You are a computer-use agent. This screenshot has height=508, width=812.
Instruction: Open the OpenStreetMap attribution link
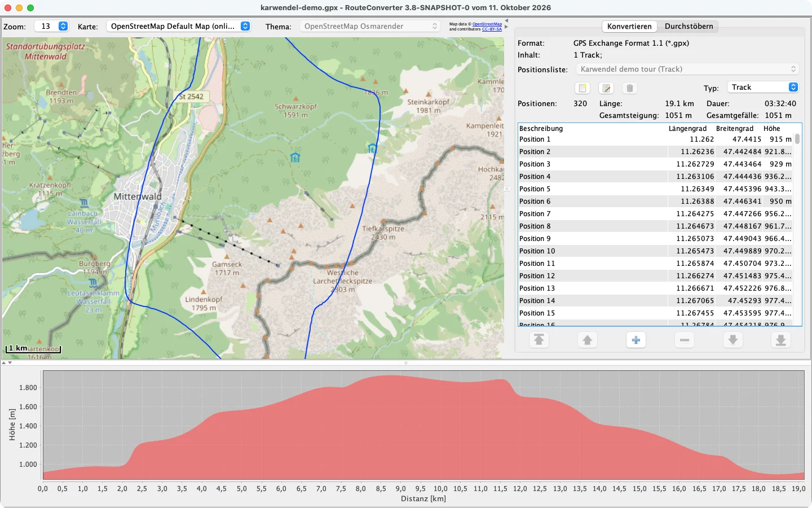(487, 24)
